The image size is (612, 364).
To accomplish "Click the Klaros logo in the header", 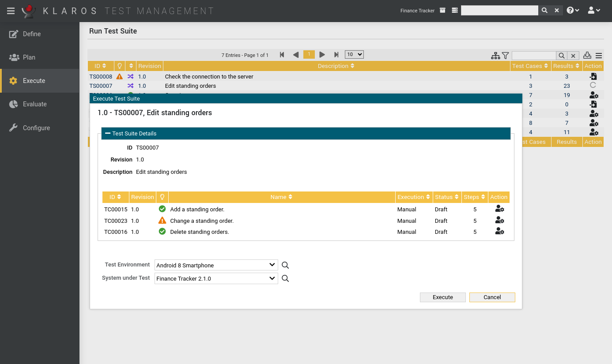I will pyautogui.click(x=28, y=11).
